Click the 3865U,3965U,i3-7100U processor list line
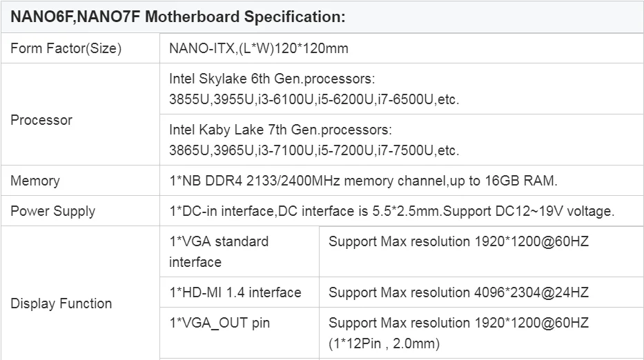644x360 pixels. point(313,150)
